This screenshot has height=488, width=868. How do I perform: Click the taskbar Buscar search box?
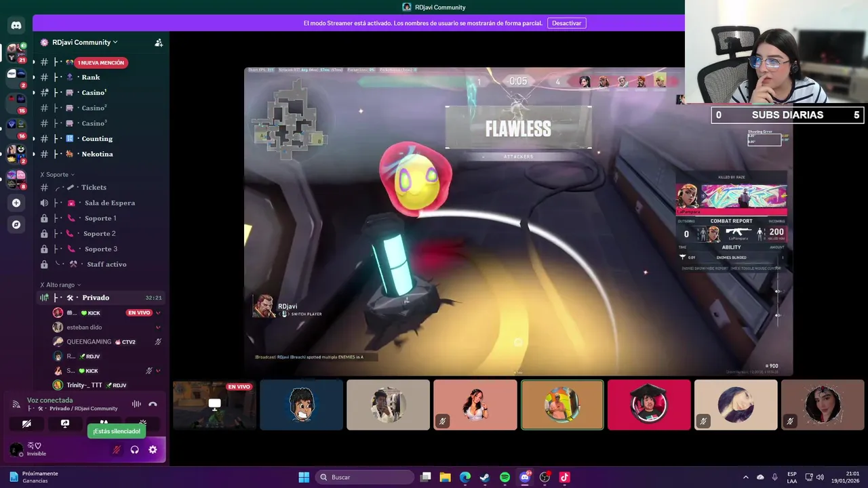coord(365,477)
